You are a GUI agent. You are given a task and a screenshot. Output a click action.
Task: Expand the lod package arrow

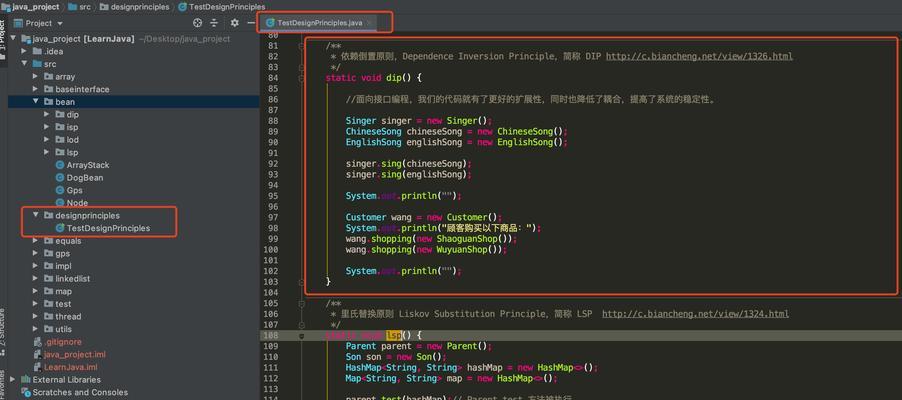(x=47, y=140)
